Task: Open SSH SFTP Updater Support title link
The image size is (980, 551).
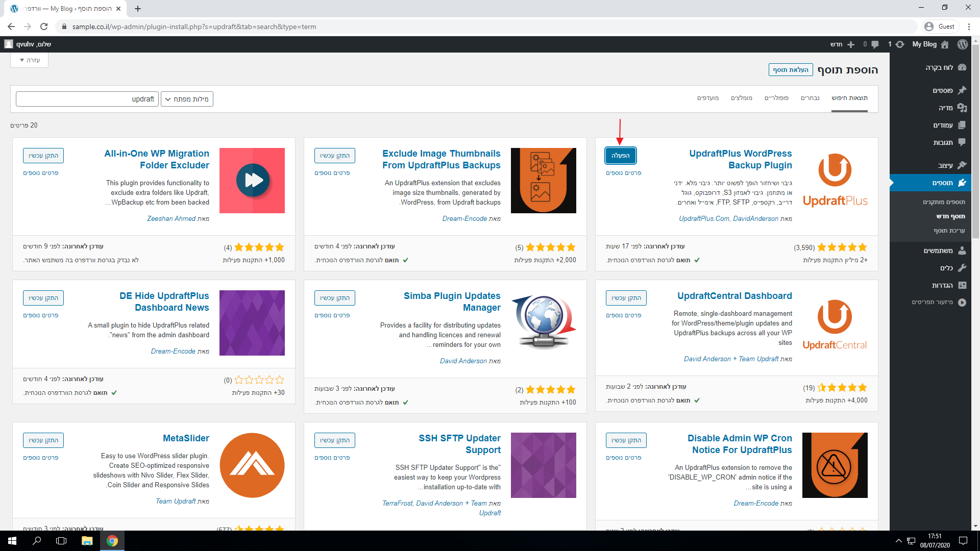Action: tap(459, 444)
